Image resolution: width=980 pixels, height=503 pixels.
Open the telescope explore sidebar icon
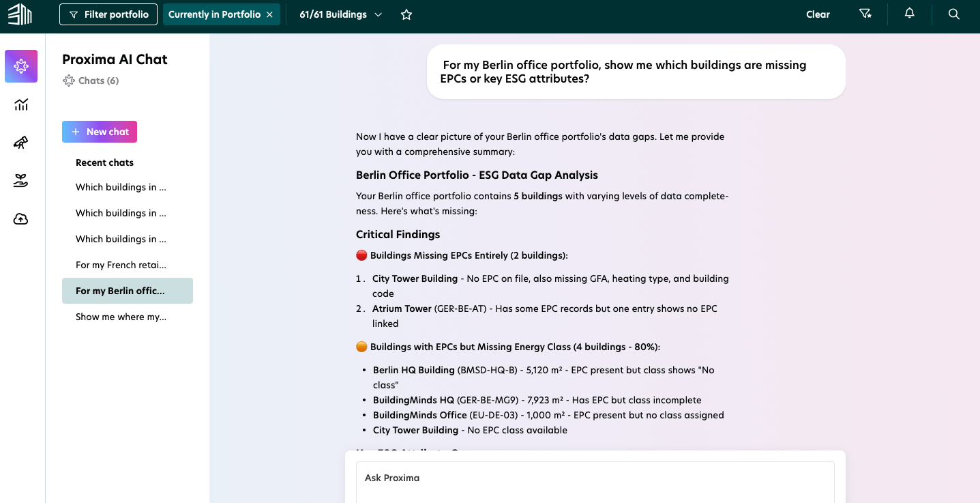point(21,143)
